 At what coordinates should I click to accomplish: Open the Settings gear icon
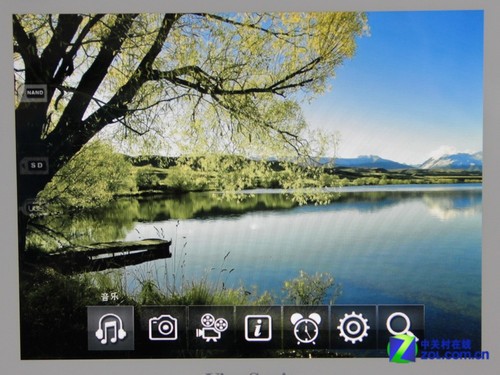click(353, 328)
